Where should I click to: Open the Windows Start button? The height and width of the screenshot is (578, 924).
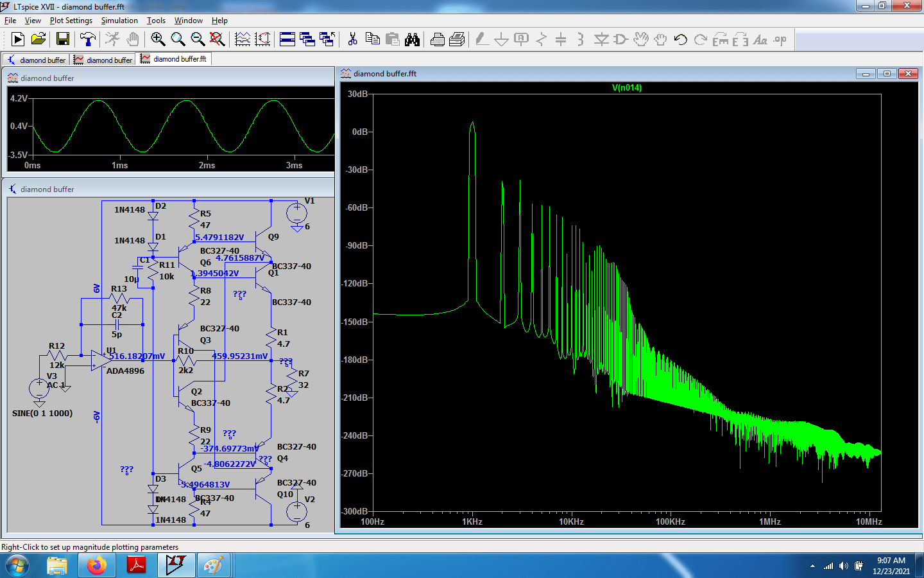point(17,566)
